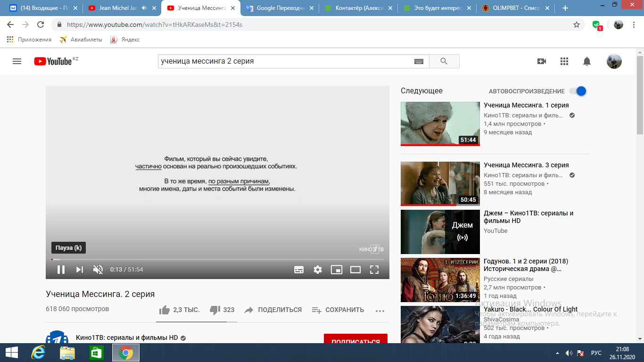Change the РУС input language
Viewport: 644px width, 362px height.
(x=596, y=353)
